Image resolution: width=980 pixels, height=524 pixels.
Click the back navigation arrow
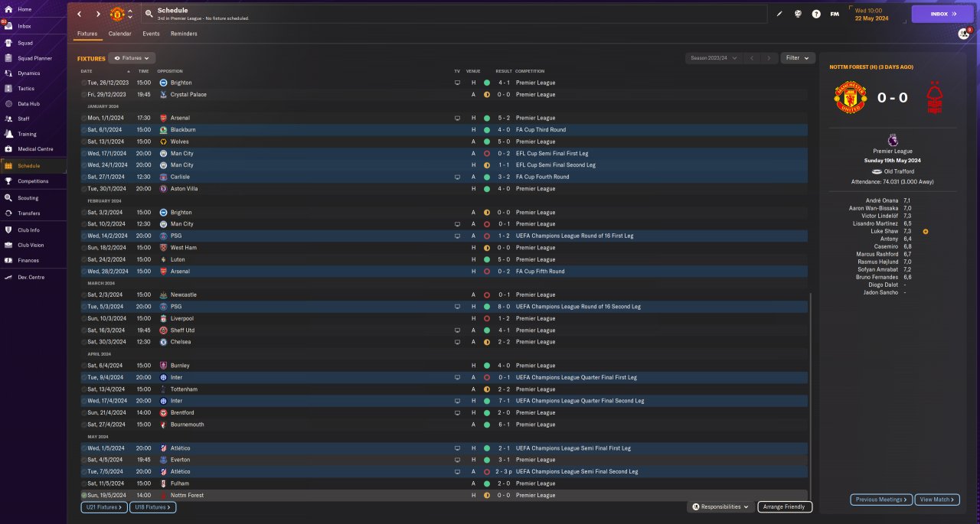coord(79,14)
